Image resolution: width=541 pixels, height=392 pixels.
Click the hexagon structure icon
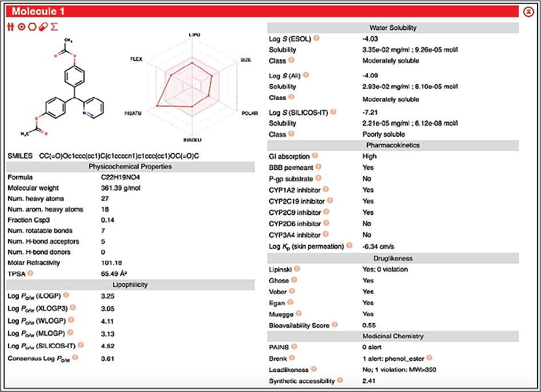(x=32, y=27)
